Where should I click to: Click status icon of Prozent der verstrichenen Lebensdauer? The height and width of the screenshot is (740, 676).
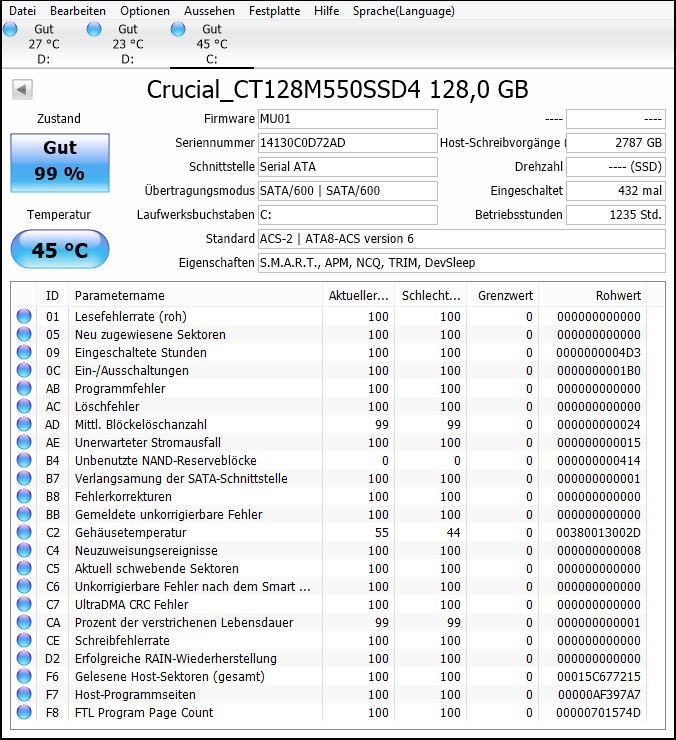[24, 622]
